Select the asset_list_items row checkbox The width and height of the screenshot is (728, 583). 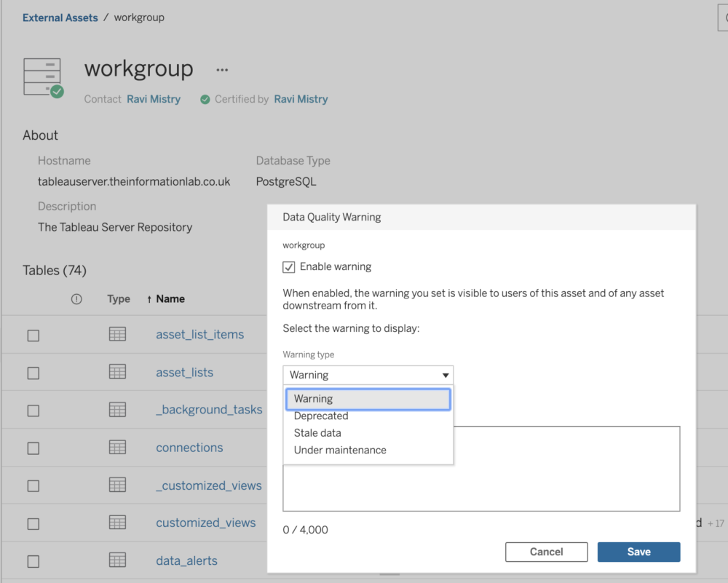(x=33, y=336)
